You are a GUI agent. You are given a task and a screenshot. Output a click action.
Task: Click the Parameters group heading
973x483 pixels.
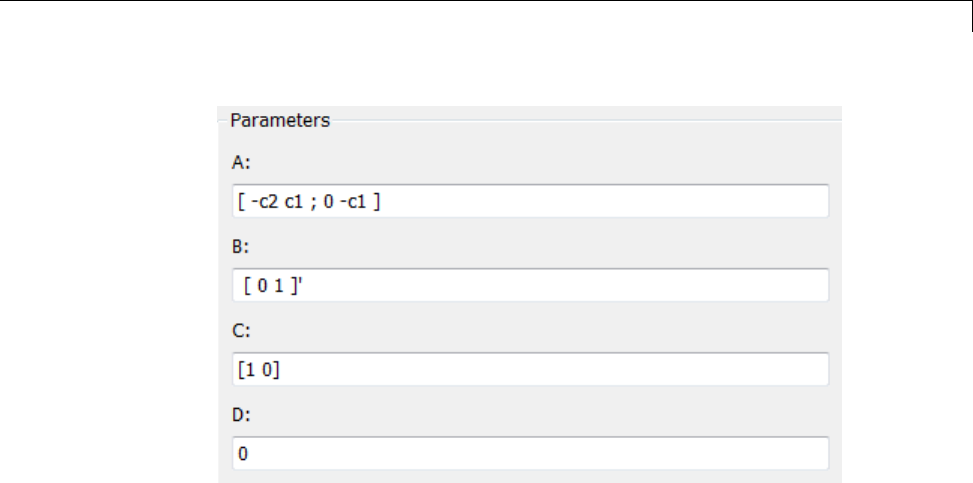279,121
